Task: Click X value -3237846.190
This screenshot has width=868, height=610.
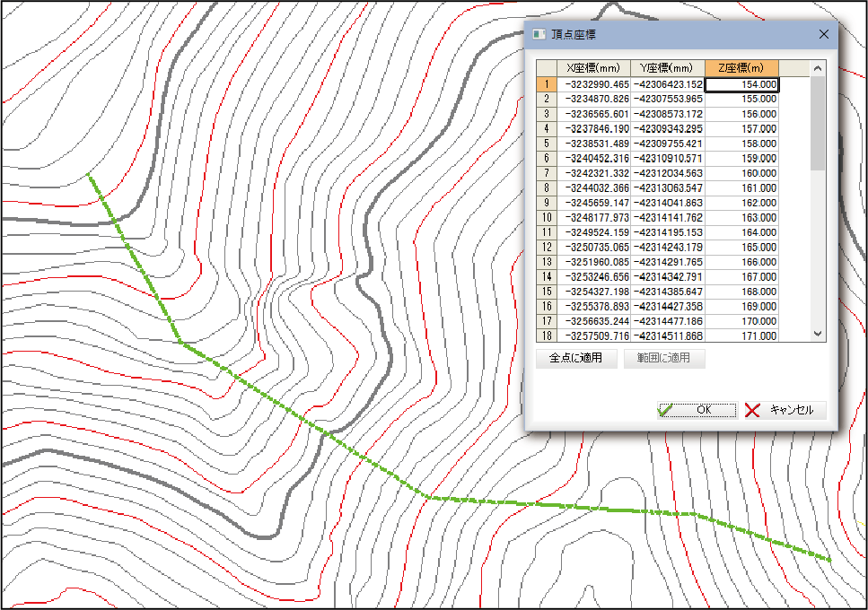Action: [x=593, y=129]
